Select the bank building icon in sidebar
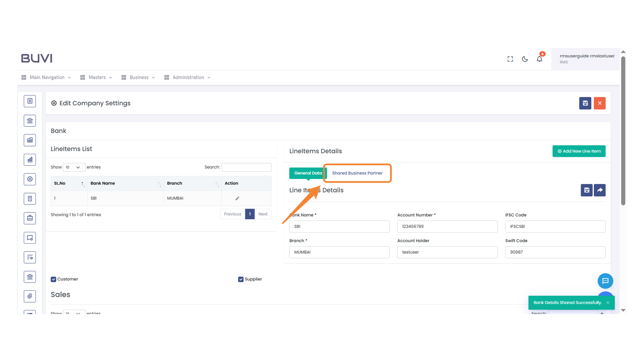 pyautogui.click(x=30, y=121)
